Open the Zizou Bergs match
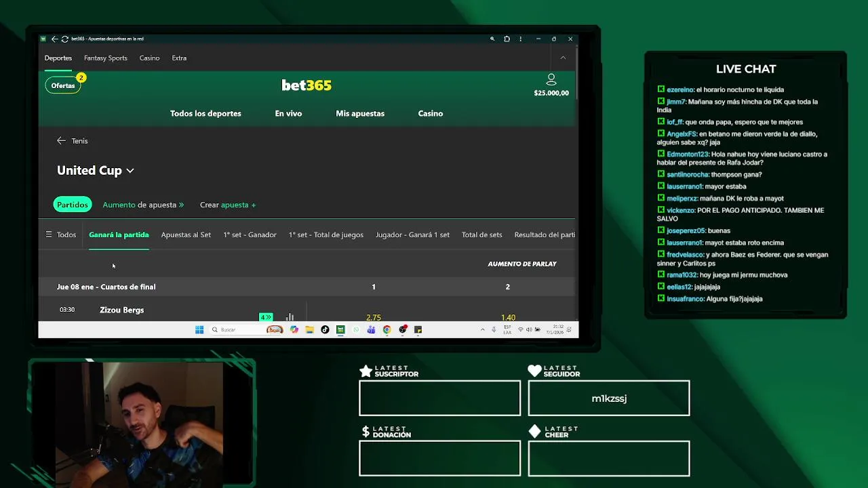This screenshot has height=488, width=868. [x=122, y=310]
